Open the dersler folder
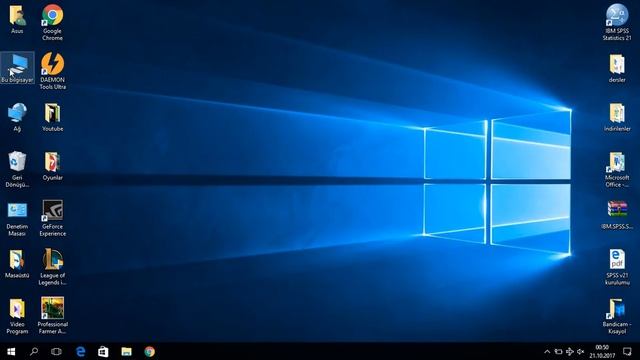Image resolution: width=640 pixels, height=360 pixels. pos(617,68)
